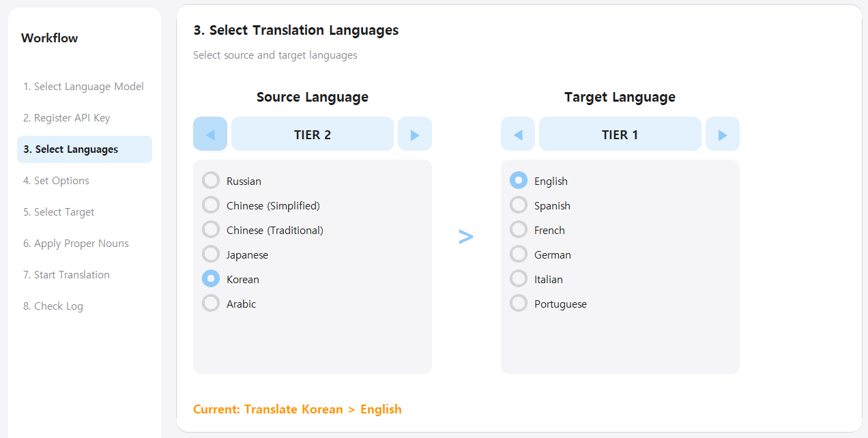Select German as the target language
868x438 pixels.
(x=519, y=254)
